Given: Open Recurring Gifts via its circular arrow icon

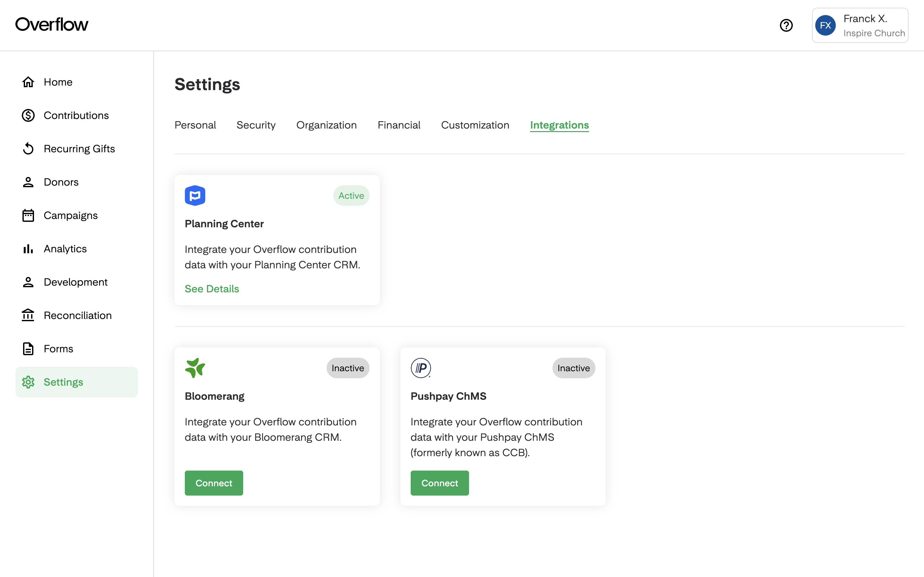Looking at the screenshot, I should click(x=28, y=148).
